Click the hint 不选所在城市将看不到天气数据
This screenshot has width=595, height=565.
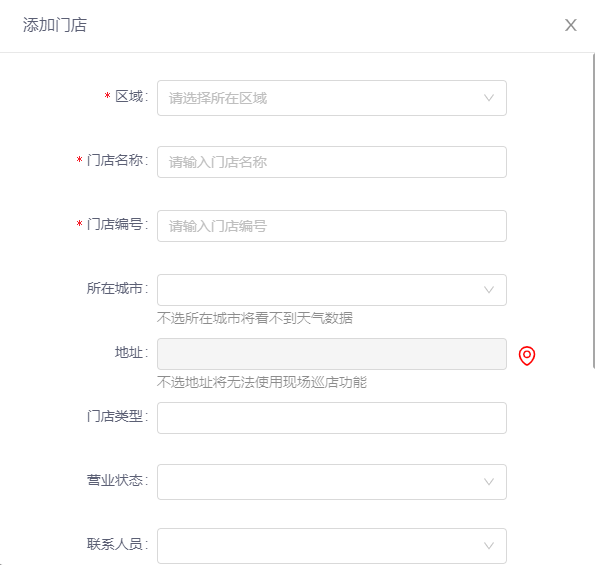[x=255, y=318]
